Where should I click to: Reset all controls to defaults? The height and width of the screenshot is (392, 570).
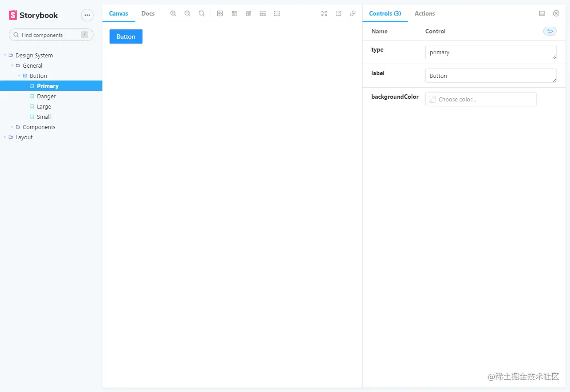[x=550, y=31]
